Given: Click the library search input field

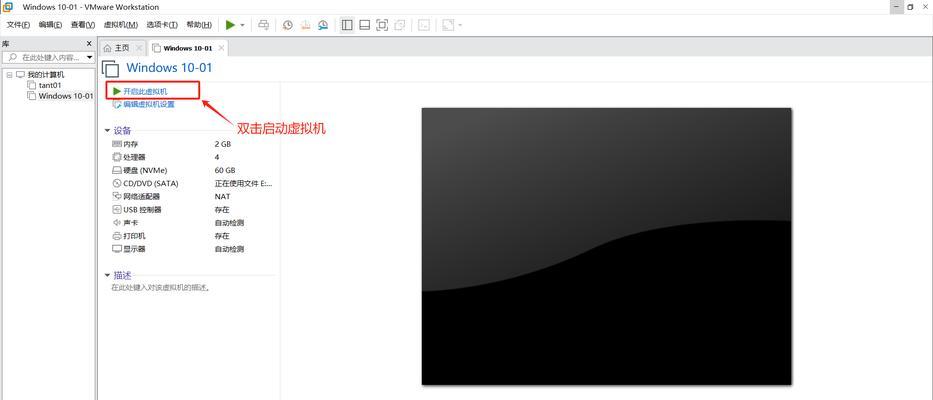Looking at the screenshot, I should (x=45, y=58).
